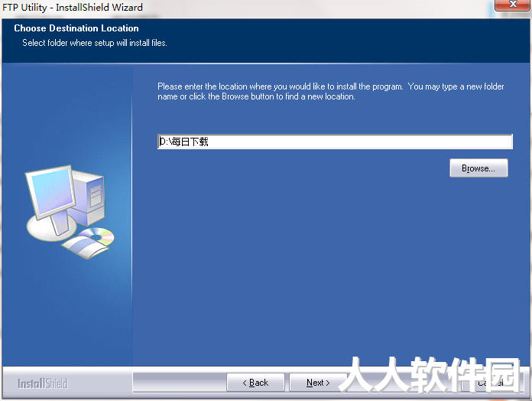The image size is (532, 401).
Task: Click the Next > button
Action: point(318,383)
